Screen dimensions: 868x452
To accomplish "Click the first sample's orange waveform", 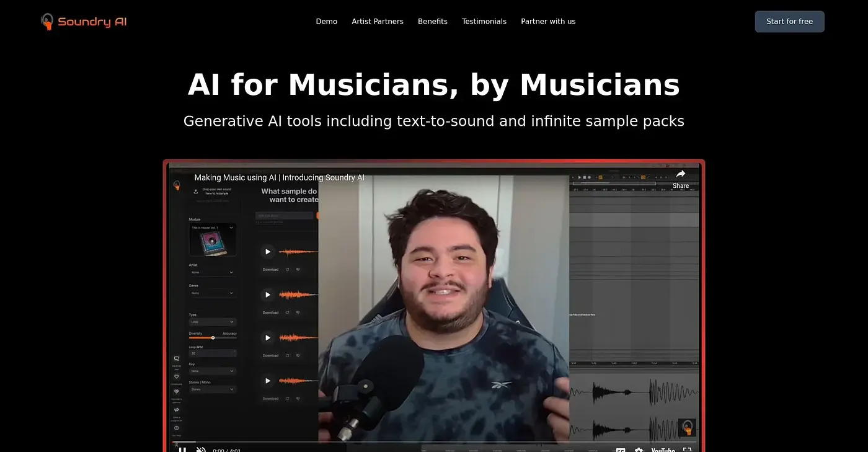I will click(299, 252).
